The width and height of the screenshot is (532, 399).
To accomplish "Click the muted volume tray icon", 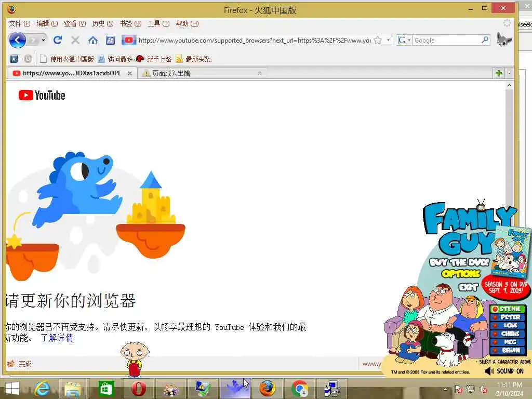I will (483, 390).
